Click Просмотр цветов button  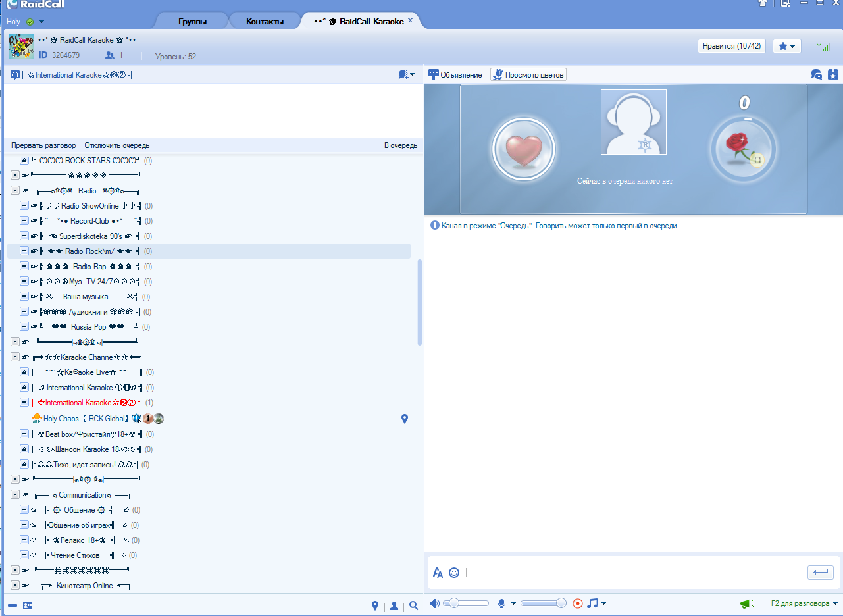(528, 75)
